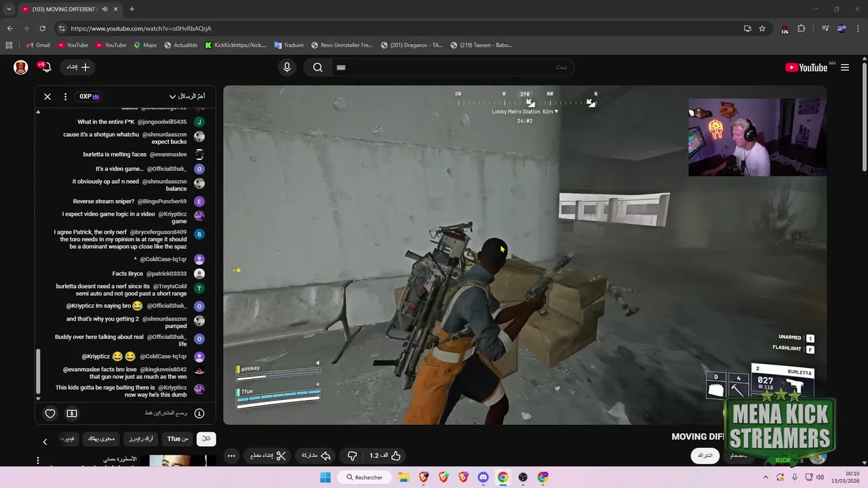
Task: Bookmark this page with star icon
Action: point(762,28)
